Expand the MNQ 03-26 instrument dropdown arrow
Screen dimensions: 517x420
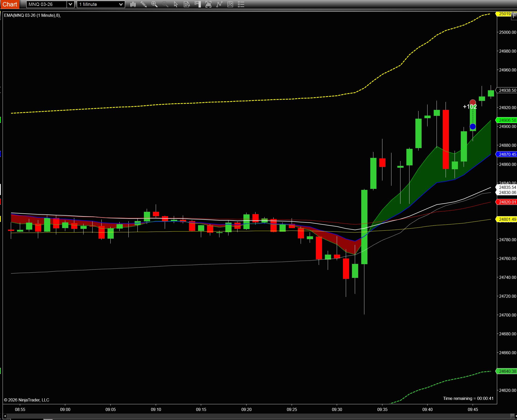point(70,4)
